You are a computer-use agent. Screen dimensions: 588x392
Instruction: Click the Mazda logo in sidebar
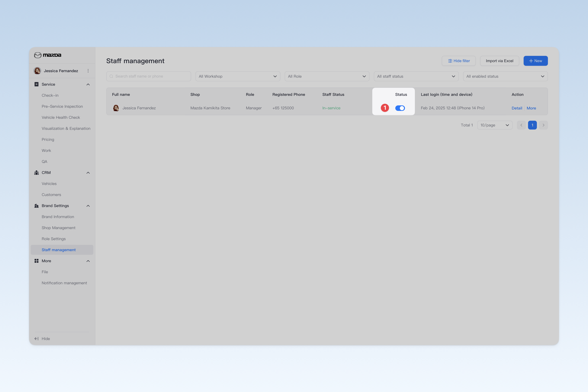click(47, 55)
